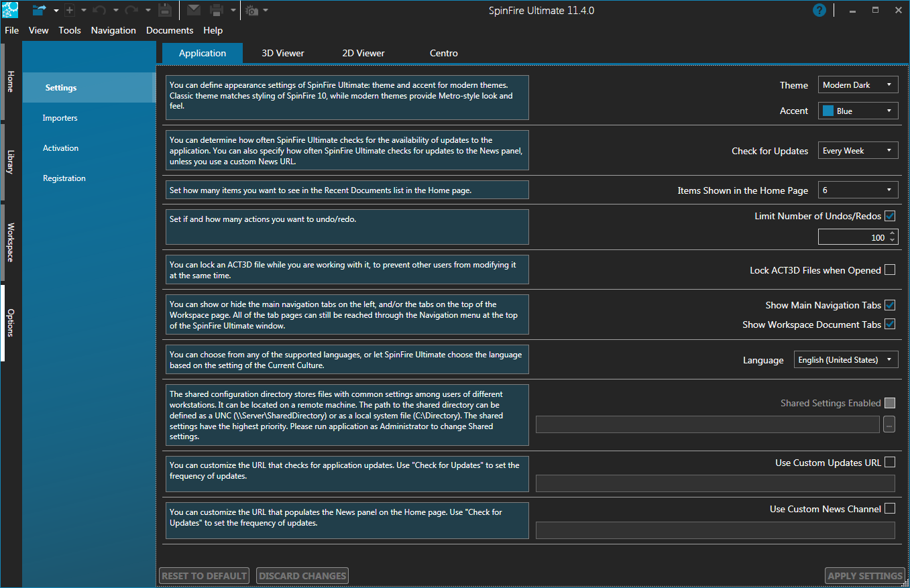
Task: Click the Redo arrow icon
Action: coord(131,10)
